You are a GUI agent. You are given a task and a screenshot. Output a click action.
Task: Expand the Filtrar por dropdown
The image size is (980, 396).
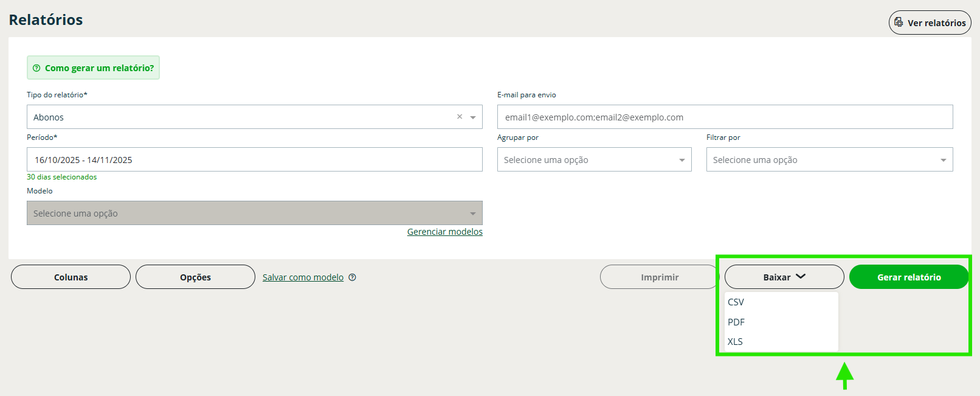pos(829,160)
